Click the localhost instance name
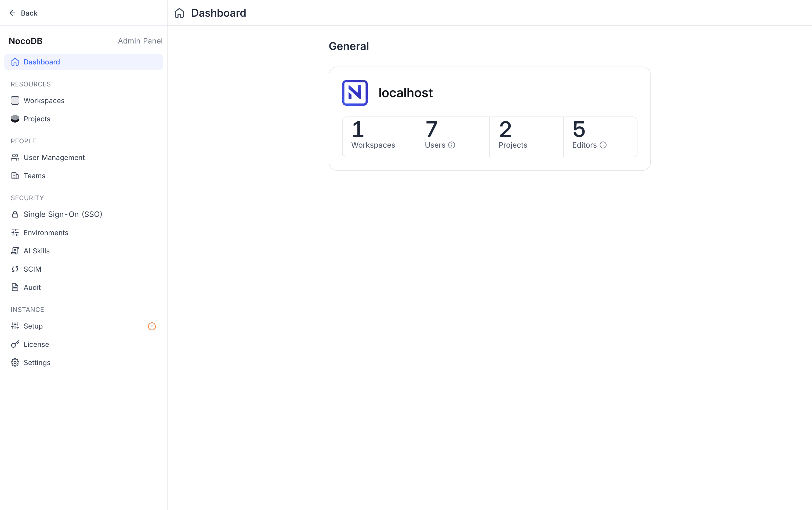 click(x=405, y=93)
